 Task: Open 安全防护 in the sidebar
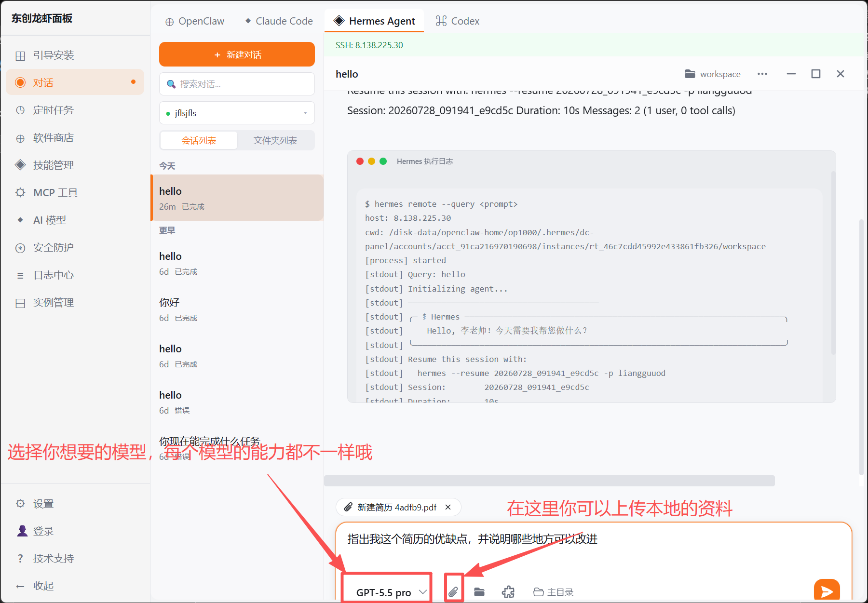click(x=75, y=247)
